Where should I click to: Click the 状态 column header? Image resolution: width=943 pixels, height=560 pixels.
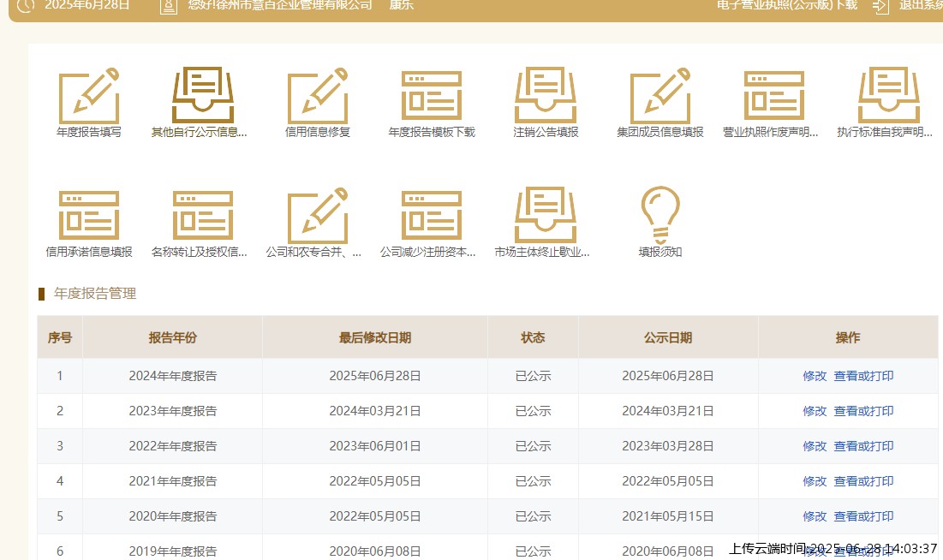coord(533,337)
